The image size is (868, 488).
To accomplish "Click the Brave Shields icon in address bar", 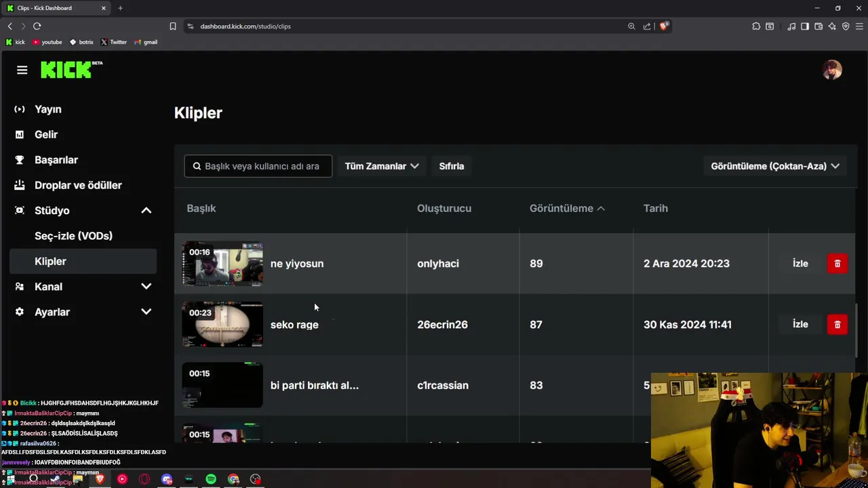I will (x=664, y=26).
